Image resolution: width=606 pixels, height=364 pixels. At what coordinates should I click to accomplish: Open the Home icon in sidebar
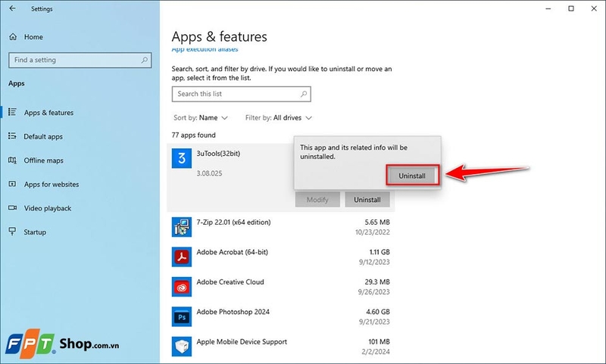click(13, 36)
